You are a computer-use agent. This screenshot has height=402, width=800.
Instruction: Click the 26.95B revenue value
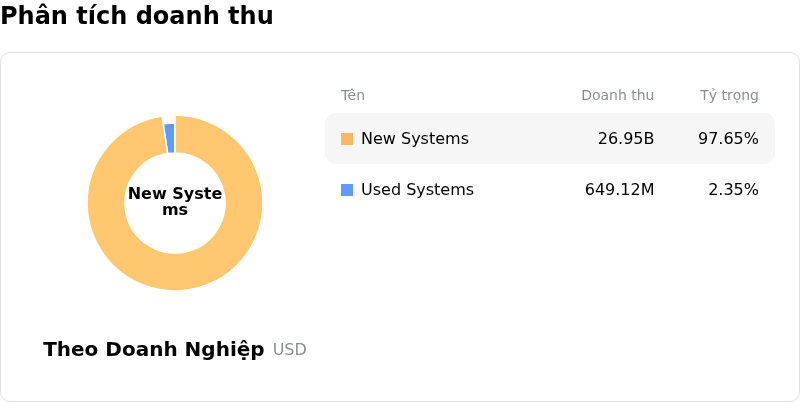625,139
